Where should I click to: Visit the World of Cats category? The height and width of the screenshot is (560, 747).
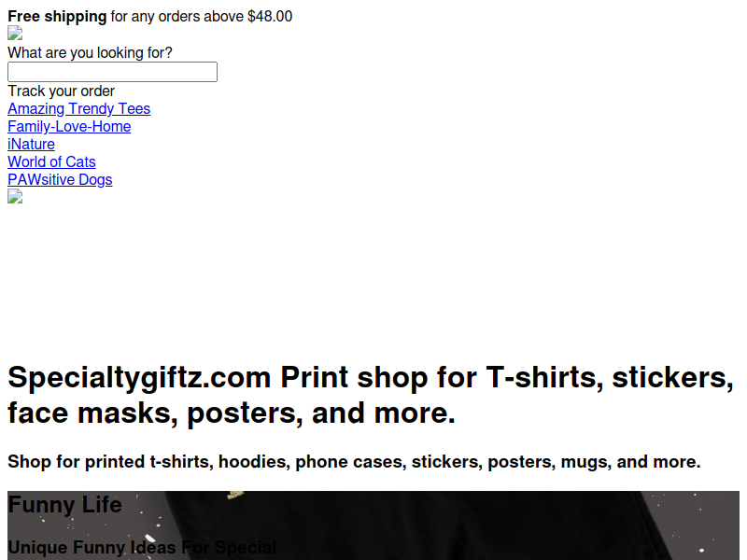51,161
